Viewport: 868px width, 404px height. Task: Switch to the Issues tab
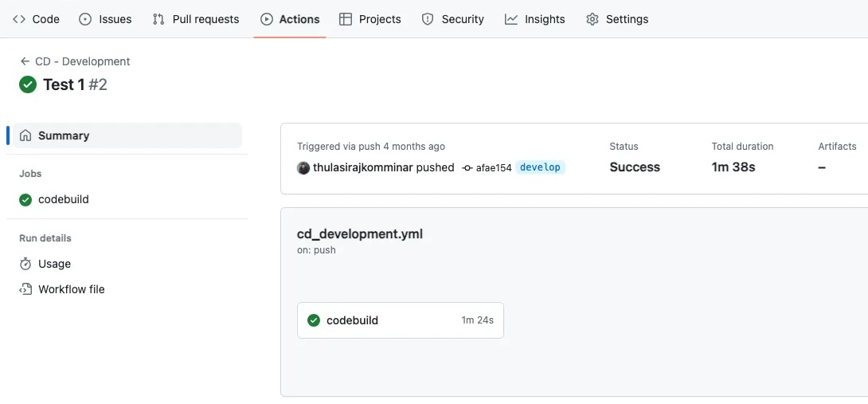point(105,19)
